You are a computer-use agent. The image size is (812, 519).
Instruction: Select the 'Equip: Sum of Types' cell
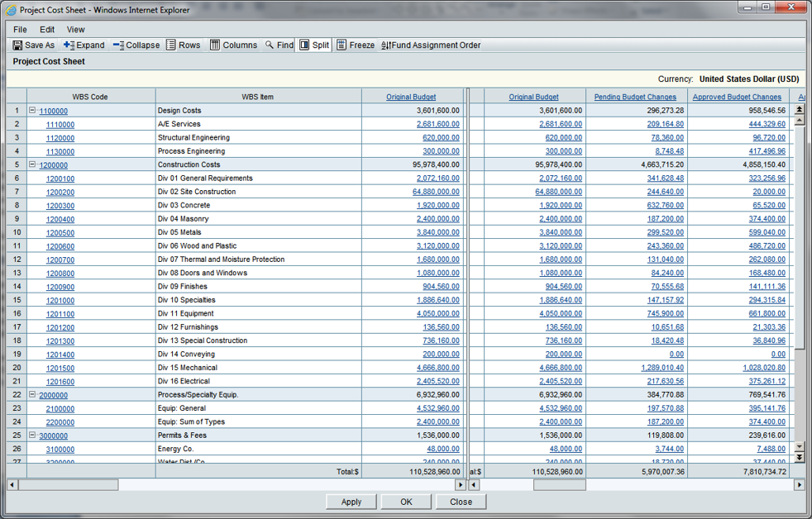pos(259,421)
